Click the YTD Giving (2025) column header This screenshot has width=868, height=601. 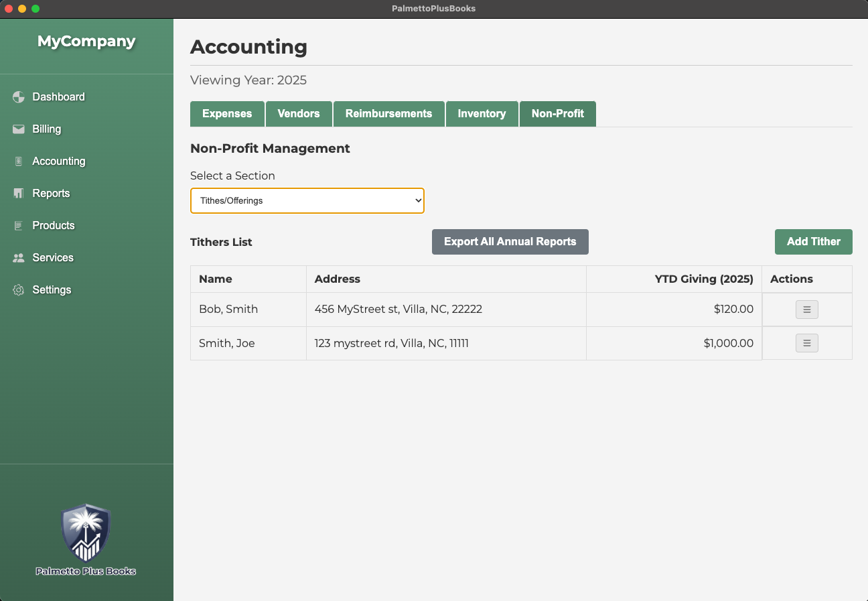pos(703,279)
